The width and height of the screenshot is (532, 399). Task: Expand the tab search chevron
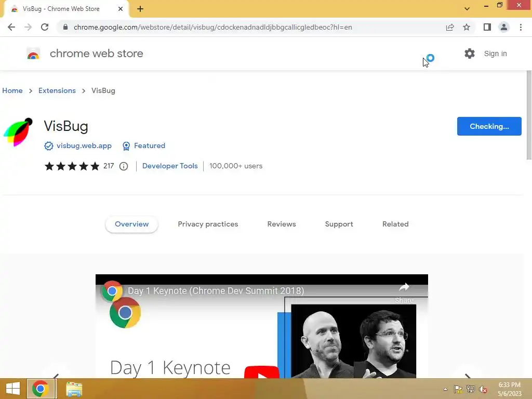pyautogui.click(x=467, y=9)
